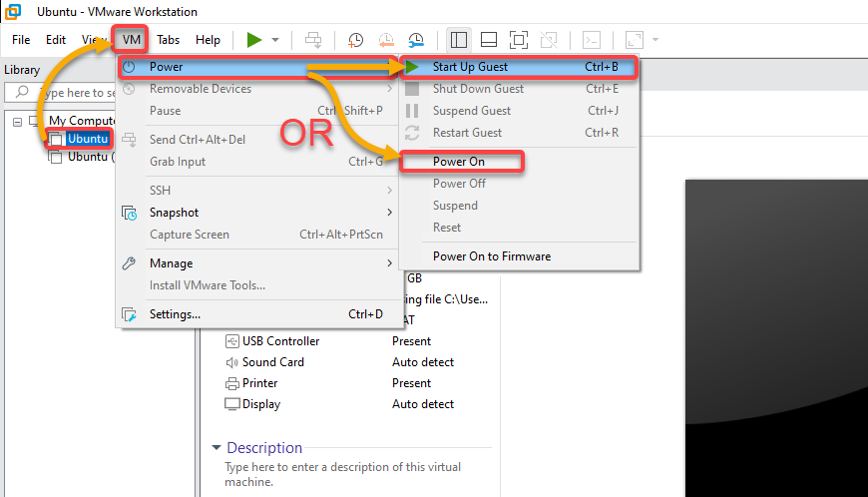Click the VM screen preview thumbnail
This screenshot has width=868, height=497.
pos(776,338)
